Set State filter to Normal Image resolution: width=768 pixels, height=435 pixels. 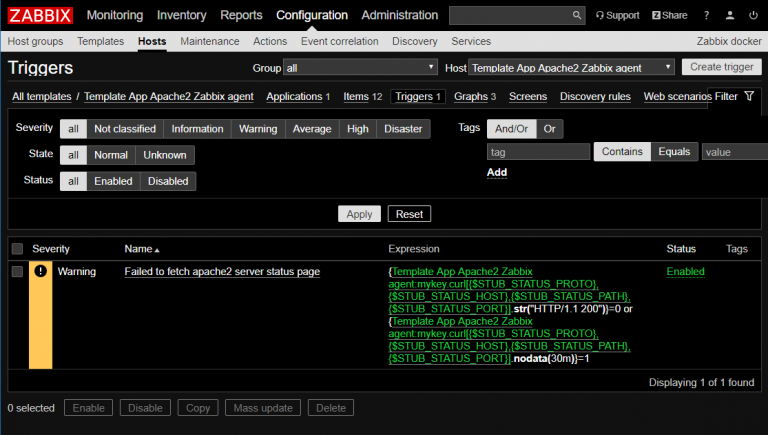tap(111, 155)
